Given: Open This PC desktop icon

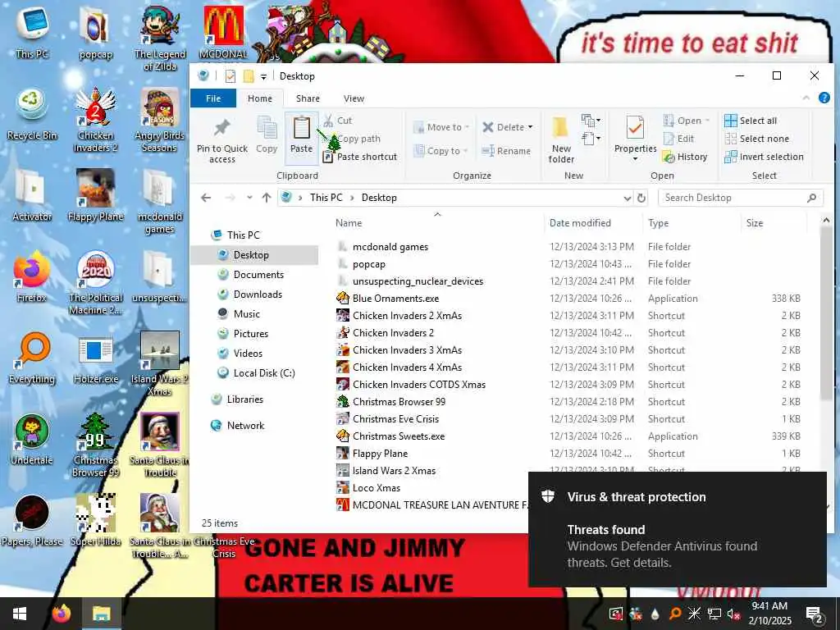Looking at the screenshot, I should 32,32.
